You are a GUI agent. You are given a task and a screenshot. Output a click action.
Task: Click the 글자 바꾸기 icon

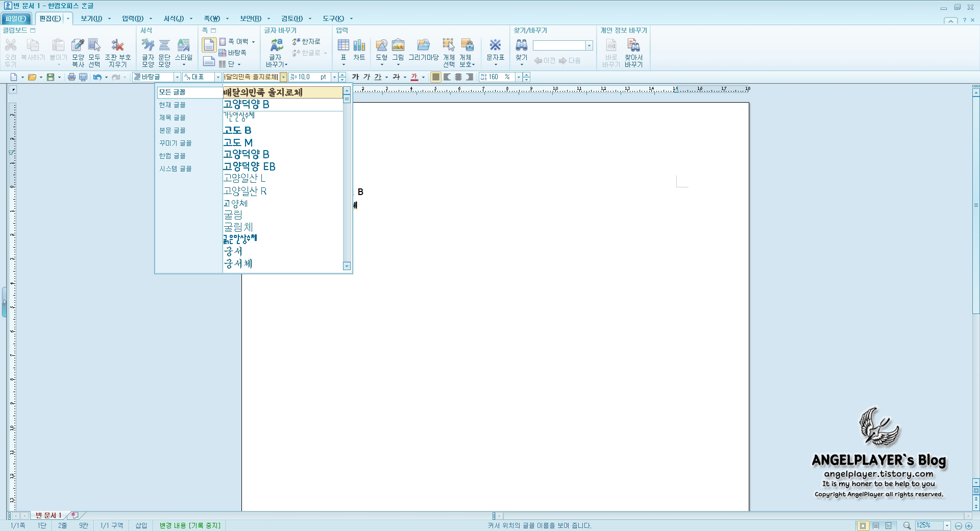point(277,52)
